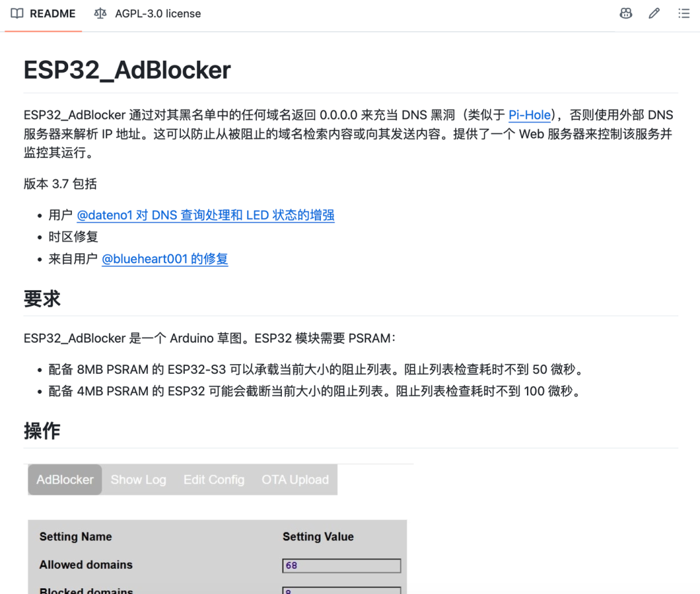Select the AdBlocker tab in screenshot
Image resolution: width=700 pixels, height=594 pixels.
coord(65,480)
